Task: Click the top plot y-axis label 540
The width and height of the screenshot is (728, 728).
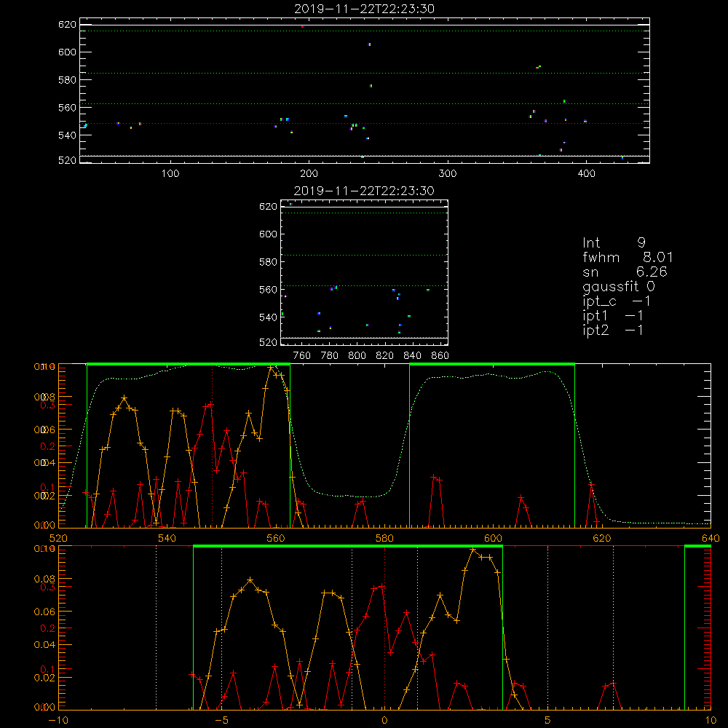Action: 67,135
